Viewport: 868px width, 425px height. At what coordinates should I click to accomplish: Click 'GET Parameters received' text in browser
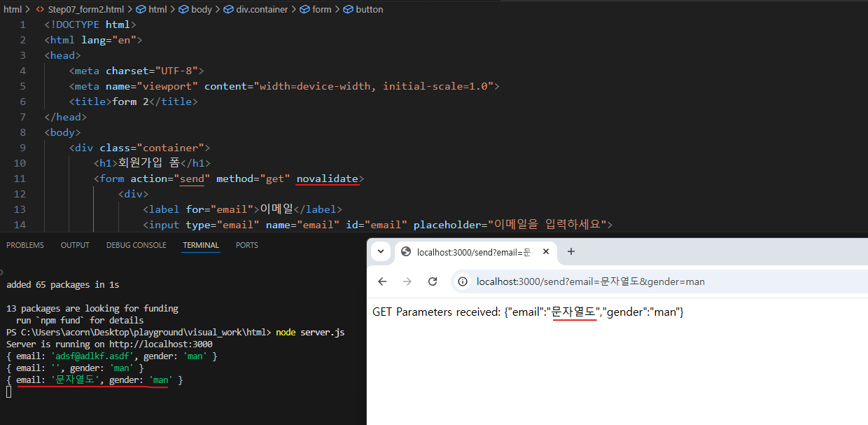pyautogui.click(x=437, y=312)
